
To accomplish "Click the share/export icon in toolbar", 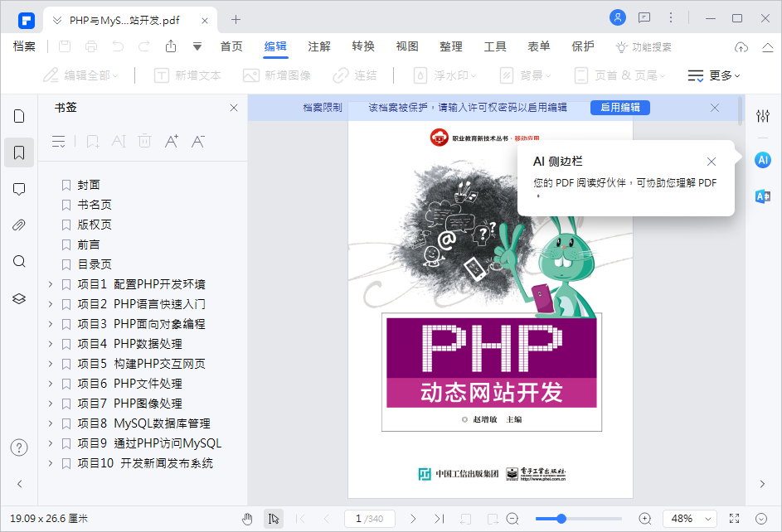I will click(x=171, y=46).
